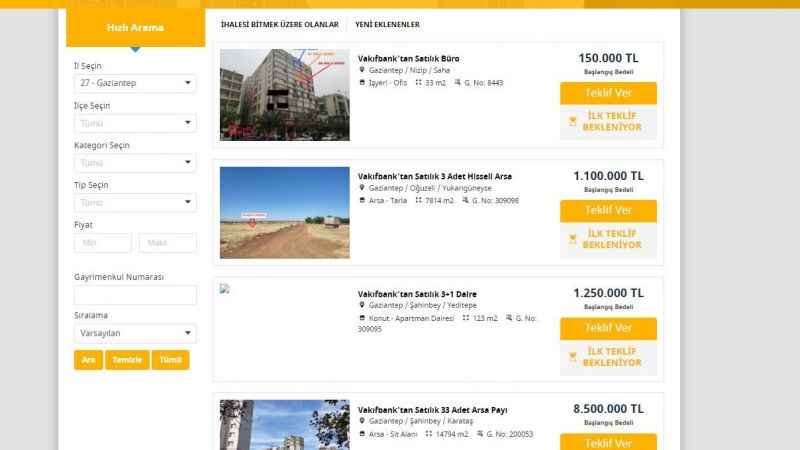Click the broken image of the 3+1 Daire
This screenshot has height=450, width=800.
point(224,289)
